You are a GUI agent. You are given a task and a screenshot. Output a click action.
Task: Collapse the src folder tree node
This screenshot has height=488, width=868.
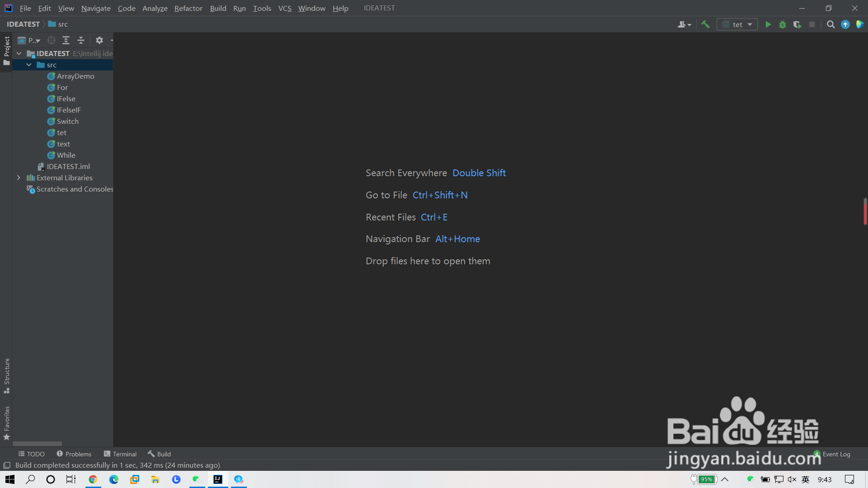(x=29, y=65)
